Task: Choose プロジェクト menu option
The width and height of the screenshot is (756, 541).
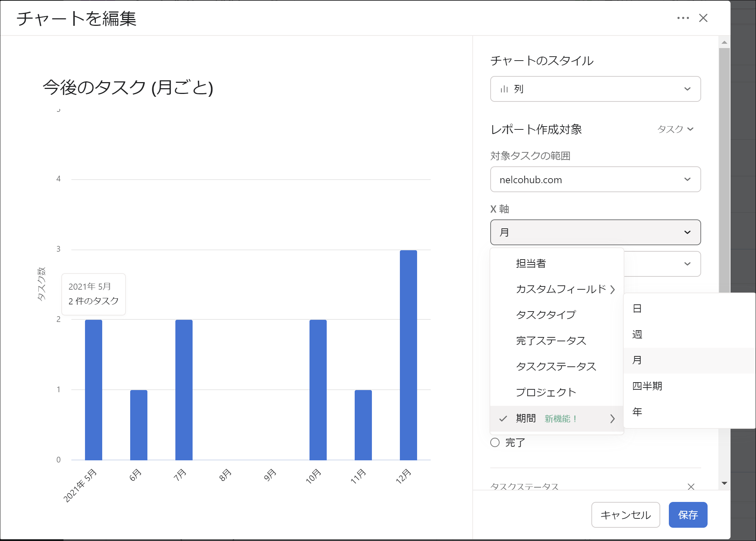Action: (x=557, y=393)
